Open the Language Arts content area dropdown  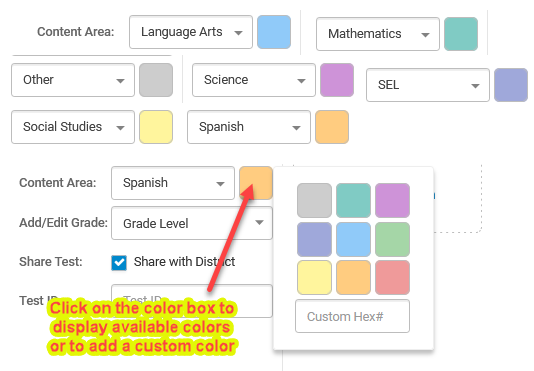click(191, 32)
